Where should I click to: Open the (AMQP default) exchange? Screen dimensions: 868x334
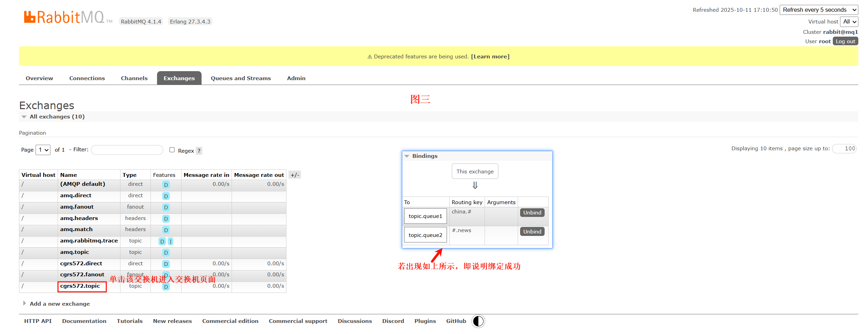click(82, 184)
